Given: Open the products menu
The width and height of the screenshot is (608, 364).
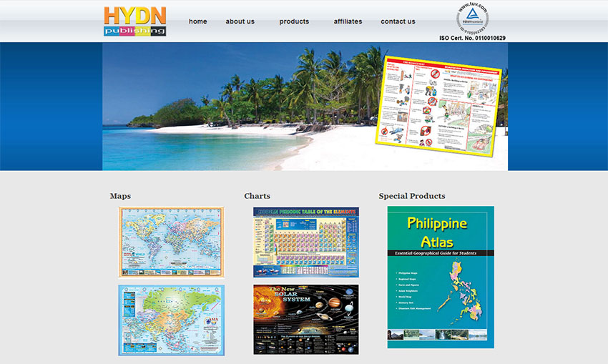Looking at the screenshot, I should click(x=294, y=21).
